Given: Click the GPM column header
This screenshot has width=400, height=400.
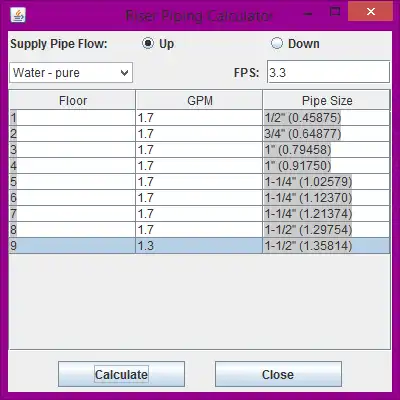Looking at the screenshot, I should coord(199,100).
